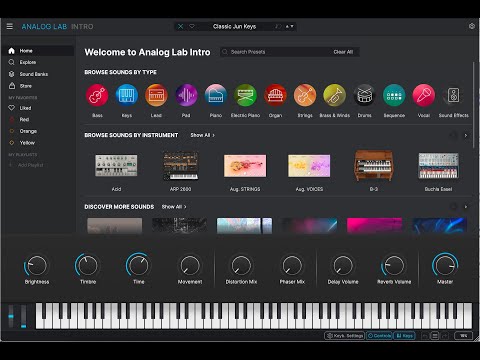480x360 pixels.
Task: Browse Sound Effects icon
Action: point(453,95)
